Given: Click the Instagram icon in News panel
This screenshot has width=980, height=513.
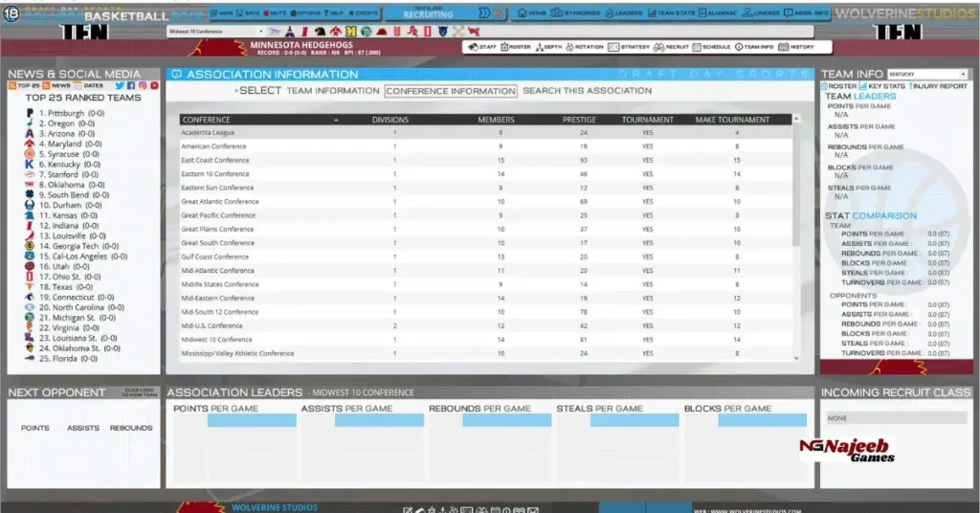Looking at the screenshot, I should [143, 86].
